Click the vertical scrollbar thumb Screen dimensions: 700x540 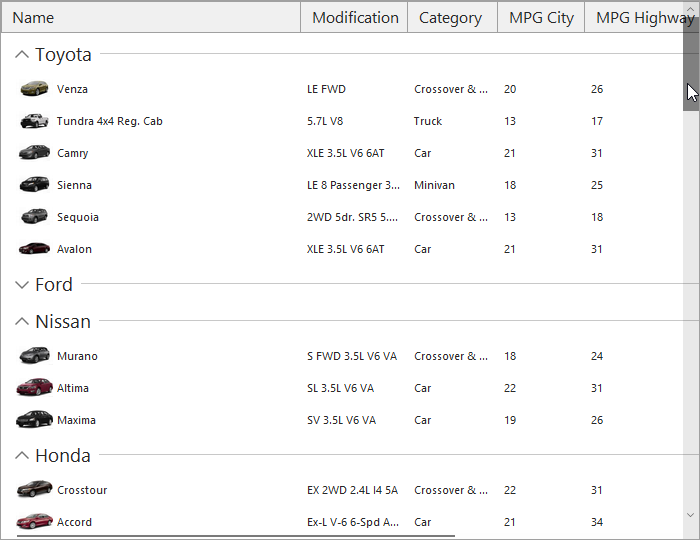(x=691, y=65)
